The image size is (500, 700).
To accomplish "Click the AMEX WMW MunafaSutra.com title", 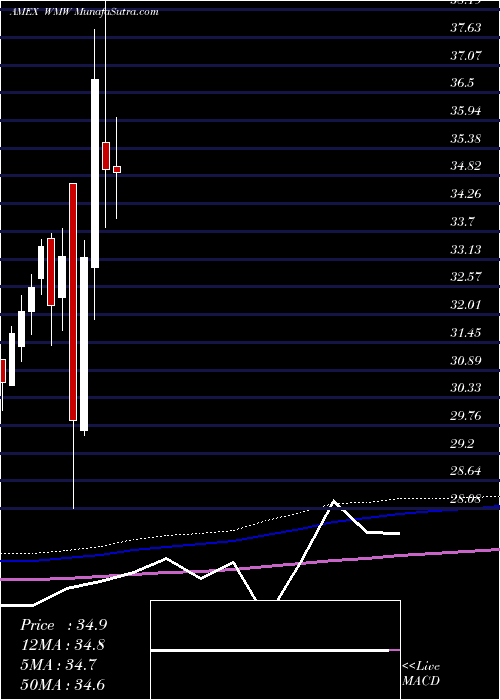I will pyautogui.click(x=84, y=12).
